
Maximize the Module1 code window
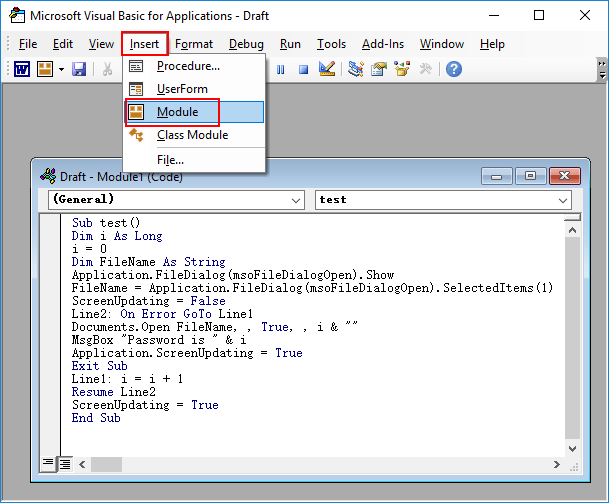click(530, 176)
